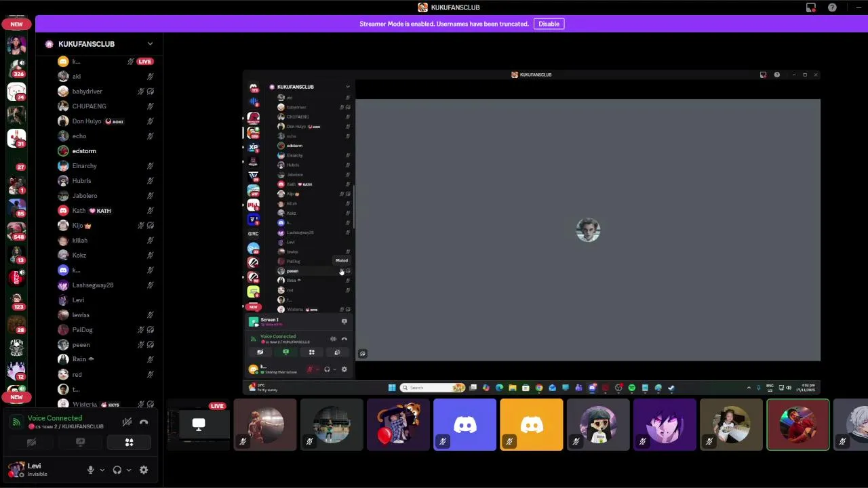Viewport: 868px width, 488px height.
Task: Click edstorm's green avatar in voice list
Action: point(63,150)
